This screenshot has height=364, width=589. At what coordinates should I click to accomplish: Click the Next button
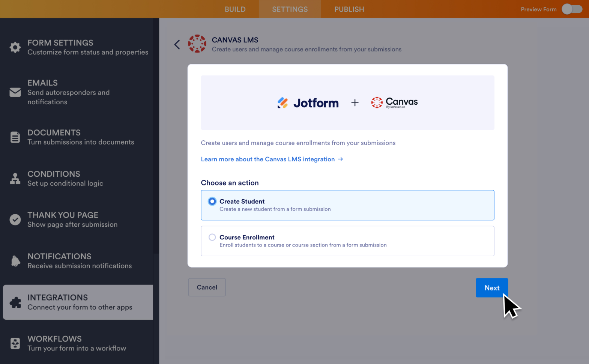coord(492,288)
